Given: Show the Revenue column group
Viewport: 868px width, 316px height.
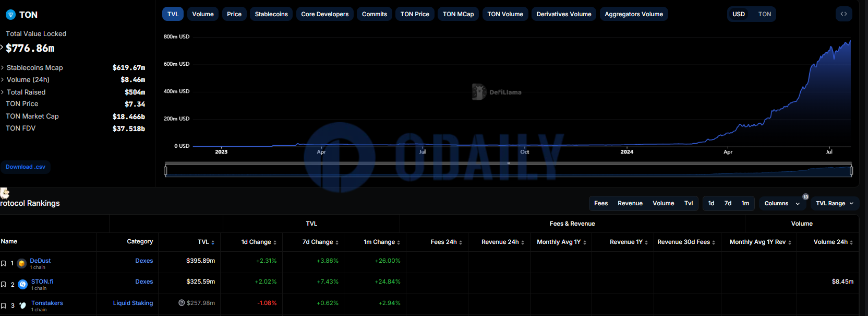Looking at the screenshot, I should [630, 203].
